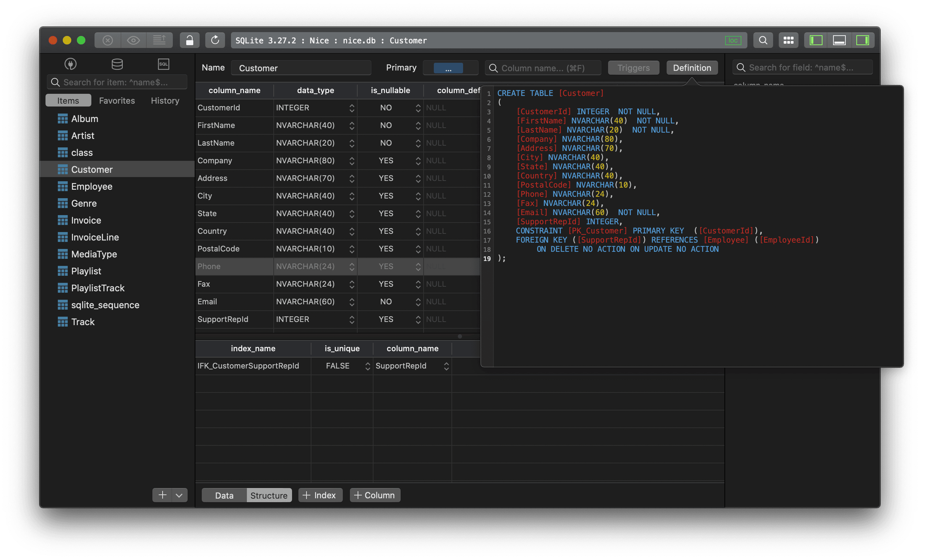Open data_type dropdown for Email
This screenshot has width=929, height=560.
(x=352, y=302)
